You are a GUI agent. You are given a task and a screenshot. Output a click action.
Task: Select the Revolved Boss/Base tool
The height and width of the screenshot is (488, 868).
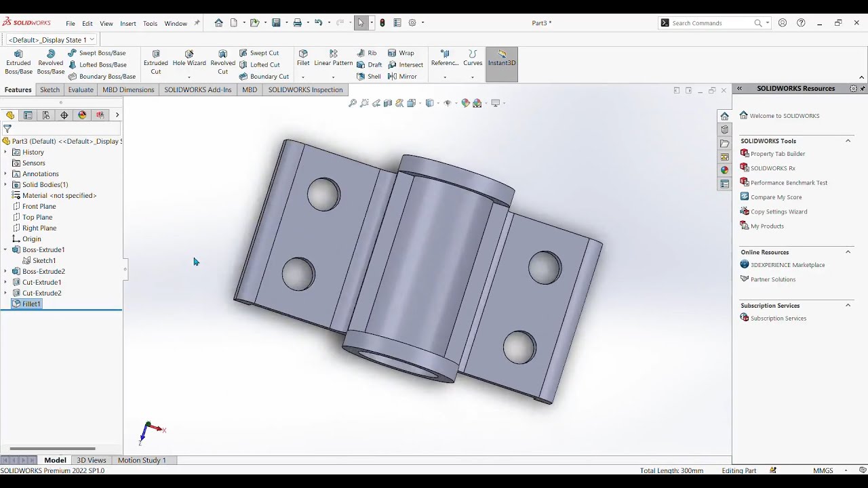pyautogui.click(x=51, y=62)
